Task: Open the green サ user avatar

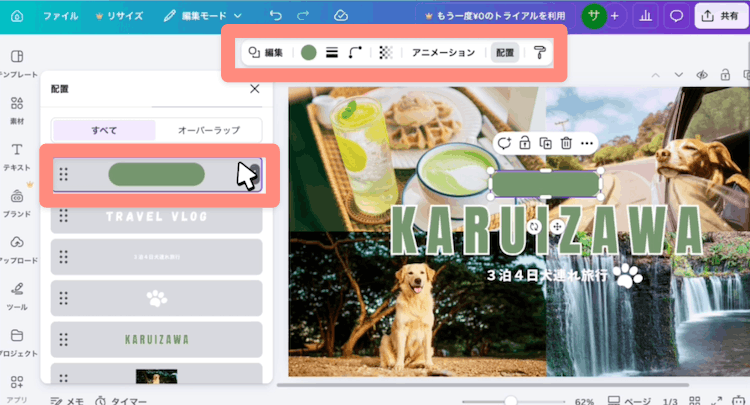Action: tap(594, 16)
